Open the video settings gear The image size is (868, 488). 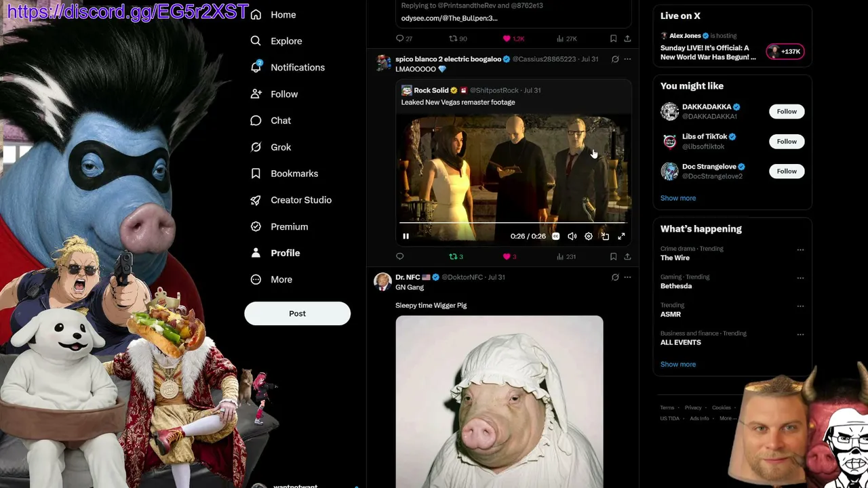(589, 237)
